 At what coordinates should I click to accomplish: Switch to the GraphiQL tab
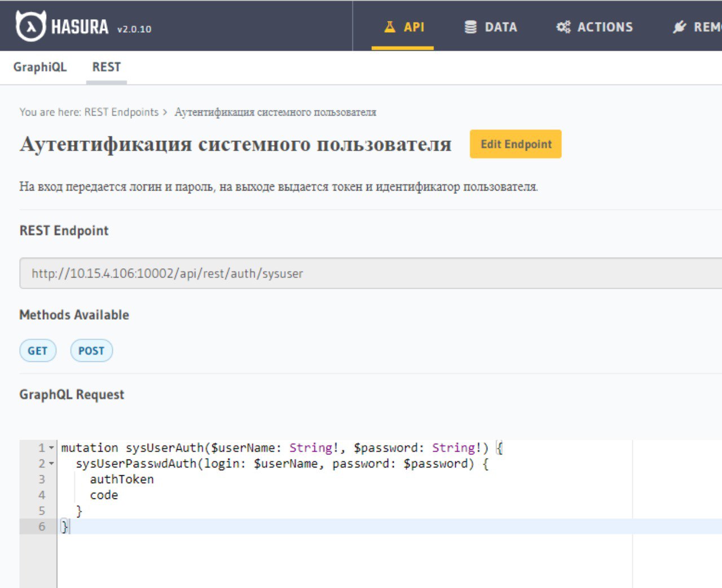40,67
